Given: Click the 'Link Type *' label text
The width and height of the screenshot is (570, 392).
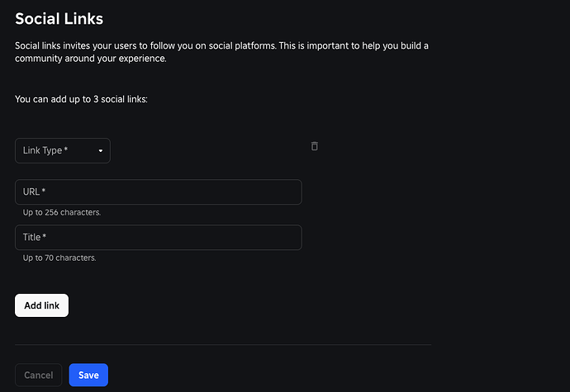Looking at the screenshot, I should click(45, 150).
